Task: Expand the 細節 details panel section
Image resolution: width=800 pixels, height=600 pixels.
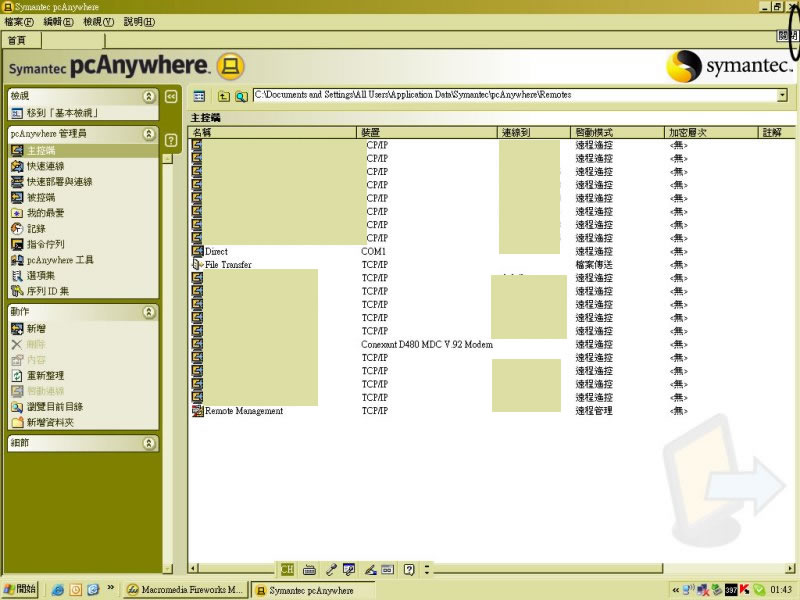Action: tap(149, 443)
